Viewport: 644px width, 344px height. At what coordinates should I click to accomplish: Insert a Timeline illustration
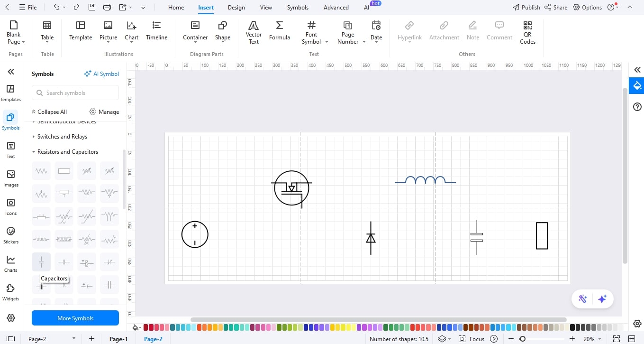click(156, 32)
